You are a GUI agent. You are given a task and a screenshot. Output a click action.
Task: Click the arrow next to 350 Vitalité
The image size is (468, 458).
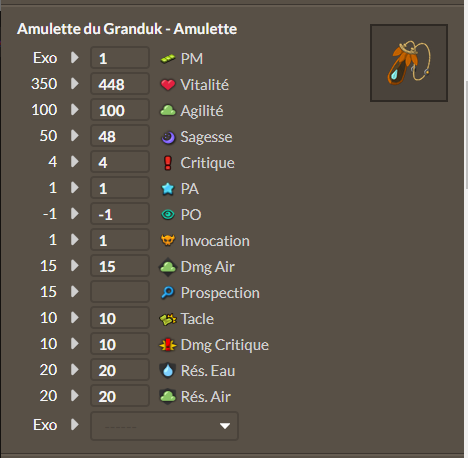point(75,83)
